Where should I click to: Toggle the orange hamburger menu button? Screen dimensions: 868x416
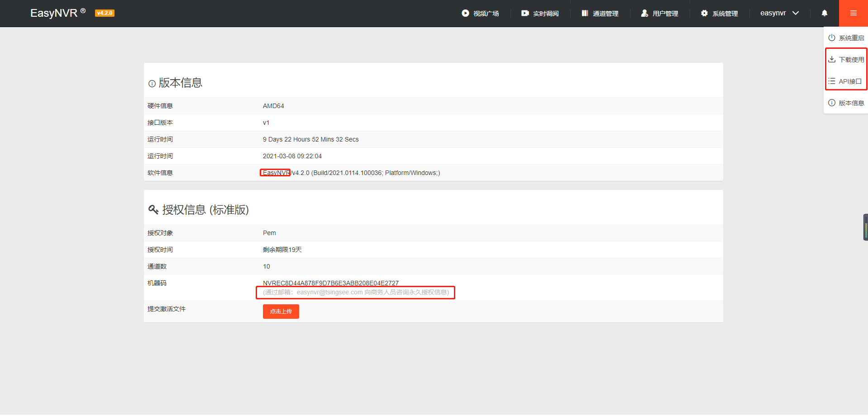coord(854,13)
